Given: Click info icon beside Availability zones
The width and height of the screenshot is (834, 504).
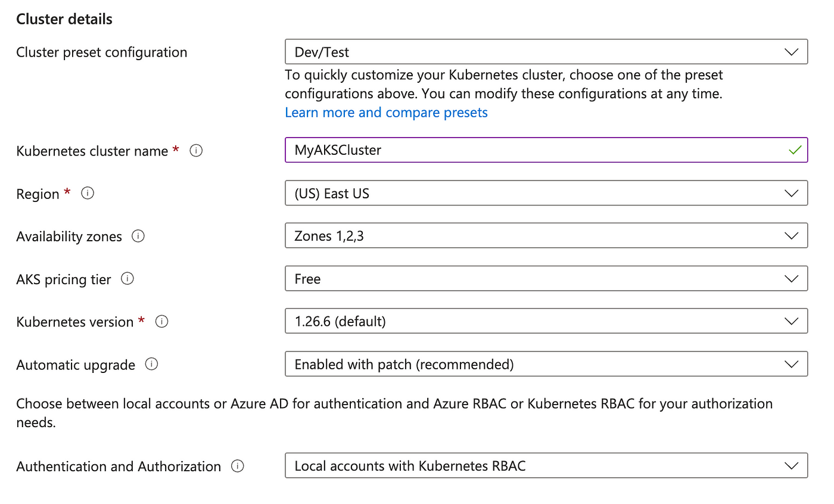Looking at the screenshot, I should click(x=138, y=236).
